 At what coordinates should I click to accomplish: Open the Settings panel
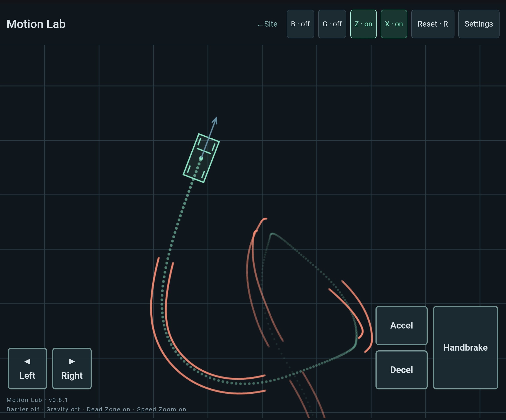coord(479,24)
